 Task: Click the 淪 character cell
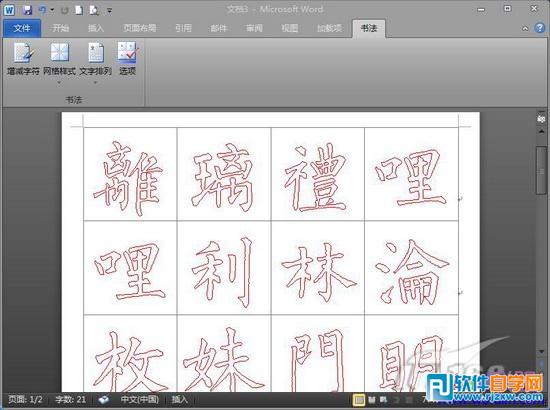pyautogui.click(x=411, y=268)
